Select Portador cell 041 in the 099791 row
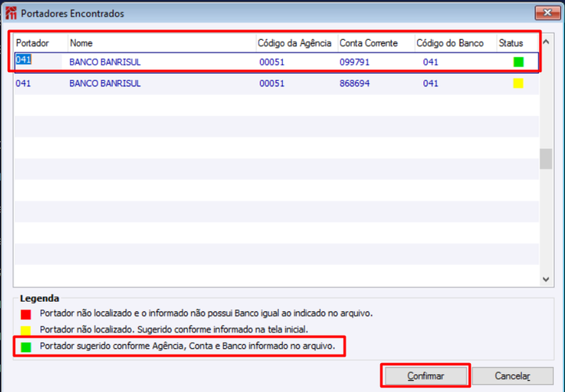 (x=24, y=60)
